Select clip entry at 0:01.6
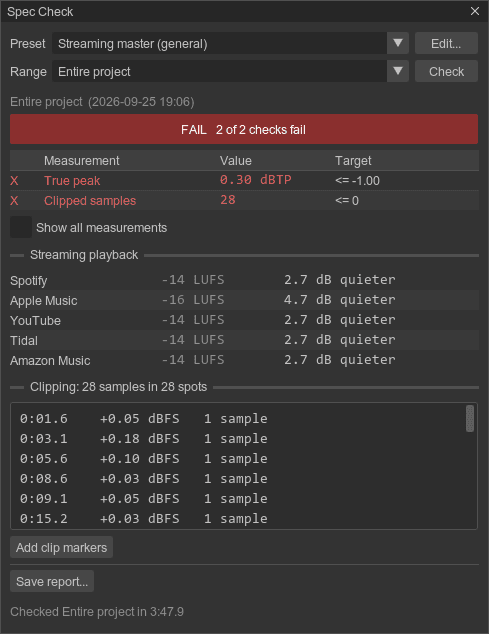489x634 pixels. click(x=239, y=418)
